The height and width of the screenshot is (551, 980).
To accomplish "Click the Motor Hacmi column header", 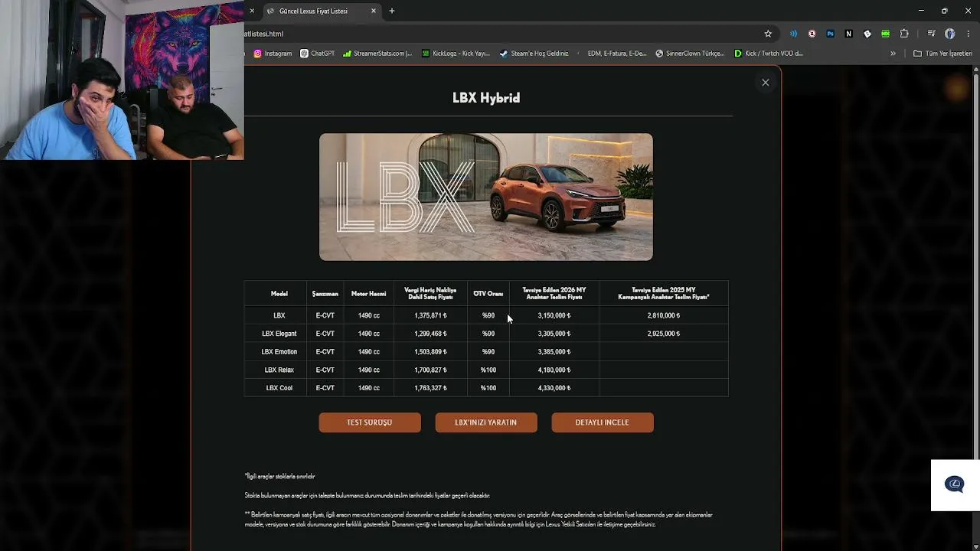I will [368, 294].
